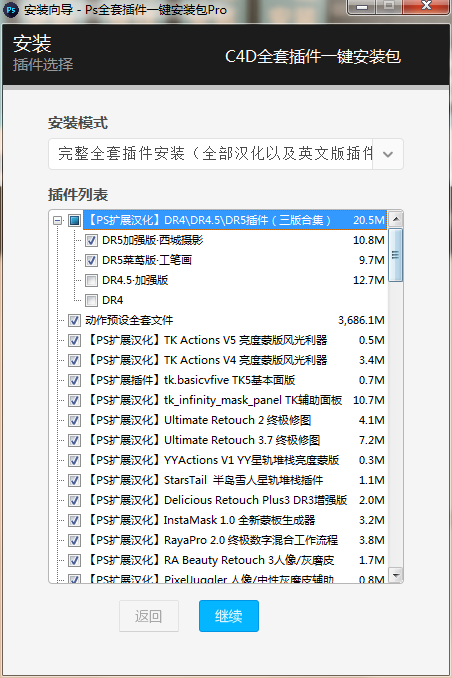Click the 返回 button
The width and height of the screenshot is (452, 678).
(x=149, y=616)
